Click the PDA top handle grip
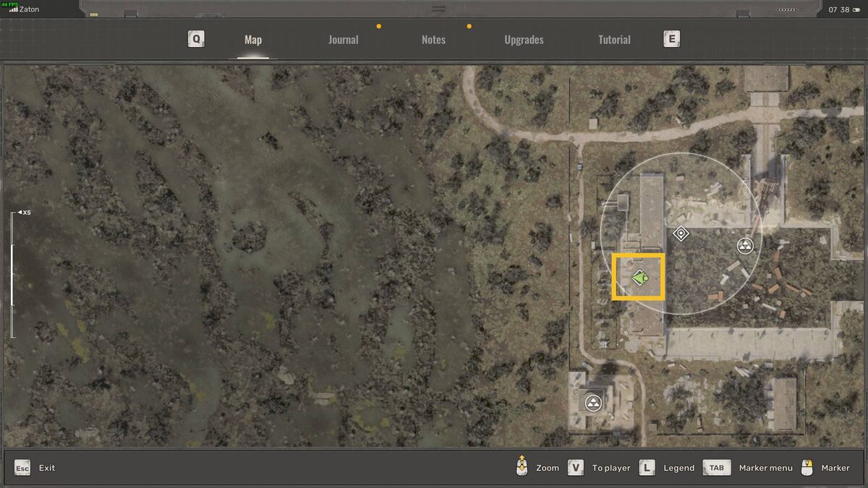The height and width of the screenshot is (488, 868). (x=438, y=9)
